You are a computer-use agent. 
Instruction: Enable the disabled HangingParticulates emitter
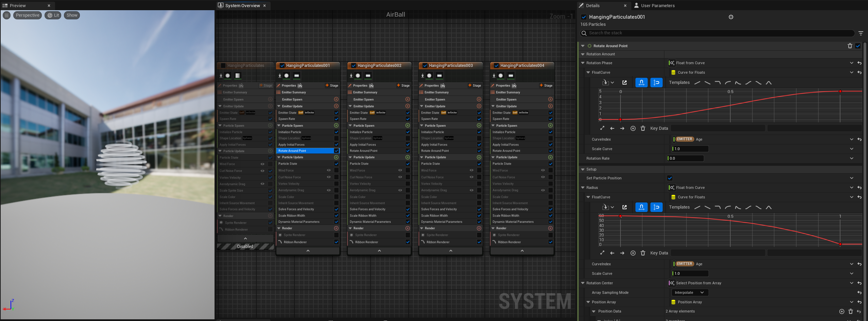coord(223,66)
